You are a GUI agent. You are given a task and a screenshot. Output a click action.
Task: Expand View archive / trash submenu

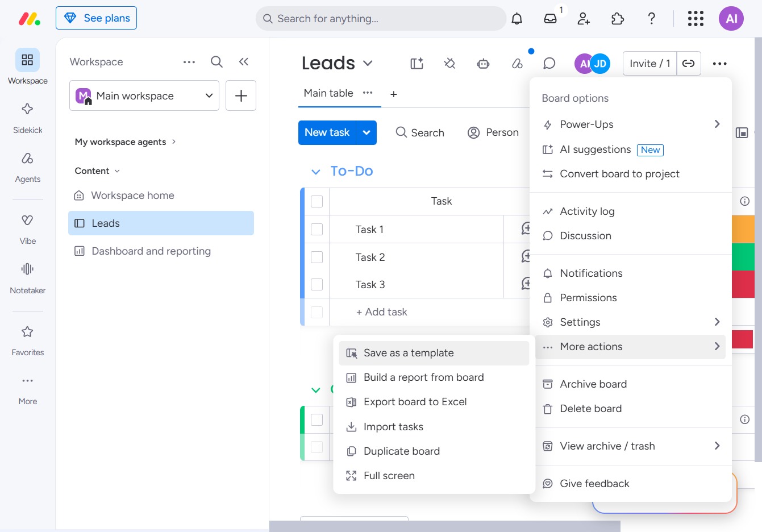tap(631, 446)
